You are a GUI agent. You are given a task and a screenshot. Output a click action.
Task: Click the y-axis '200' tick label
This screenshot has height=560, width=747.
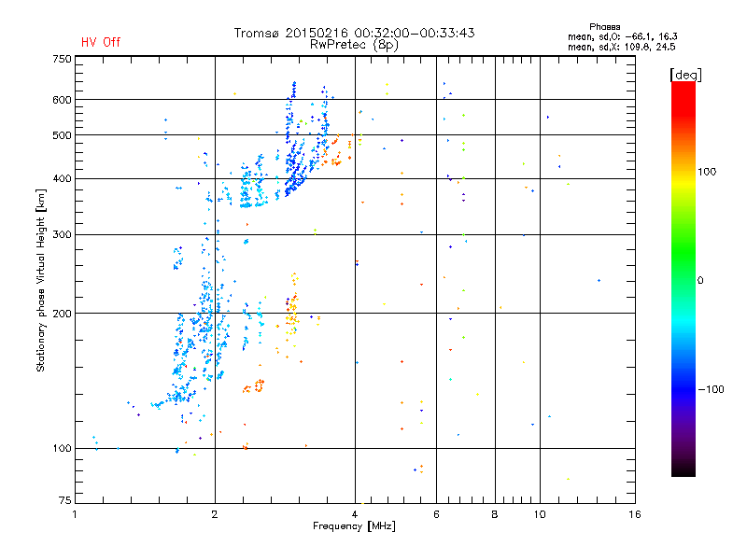62,314
